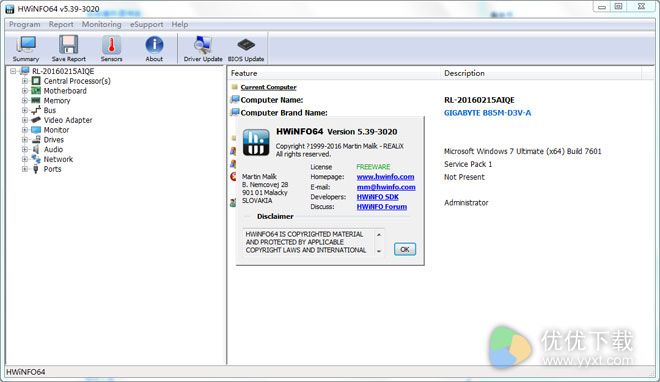This screenshot has width=660, height=382.
Task: Expand the Memory node
Action: tap(25, 101)
